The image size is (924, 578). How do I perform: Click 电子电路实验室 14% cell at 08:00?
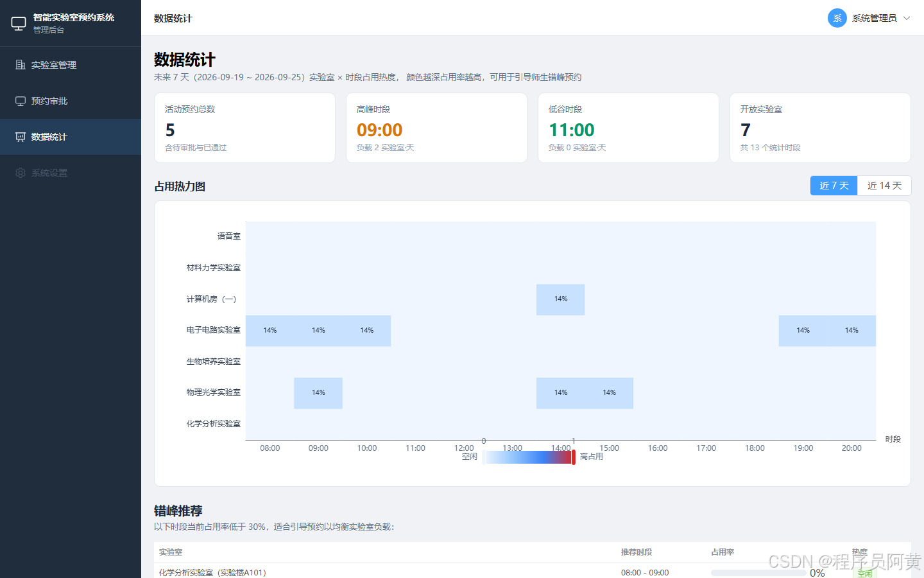[x=270, y=331]
